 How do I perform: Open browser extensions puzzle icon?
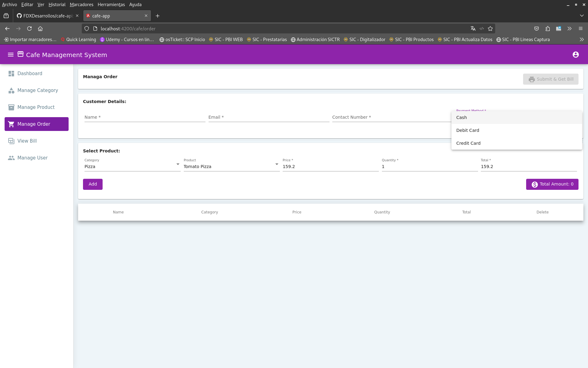548,29
